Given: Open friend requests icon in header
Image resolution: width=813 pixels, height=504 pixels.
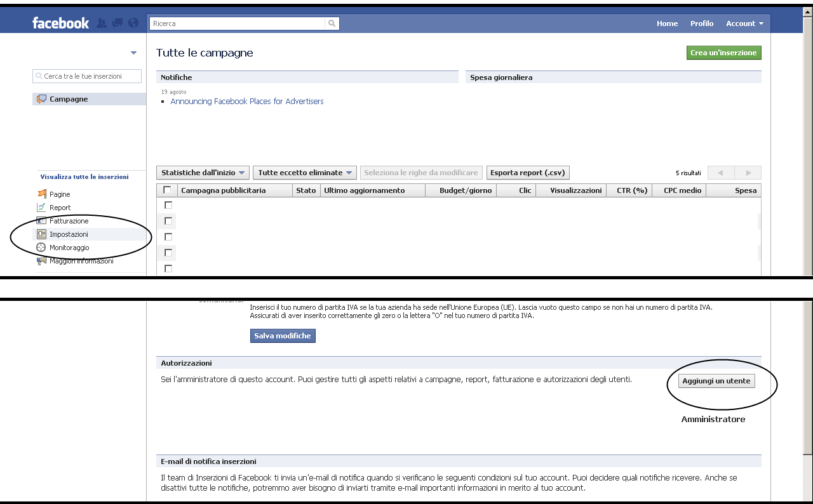Looking at the screenshot, I should coord(102,23).
